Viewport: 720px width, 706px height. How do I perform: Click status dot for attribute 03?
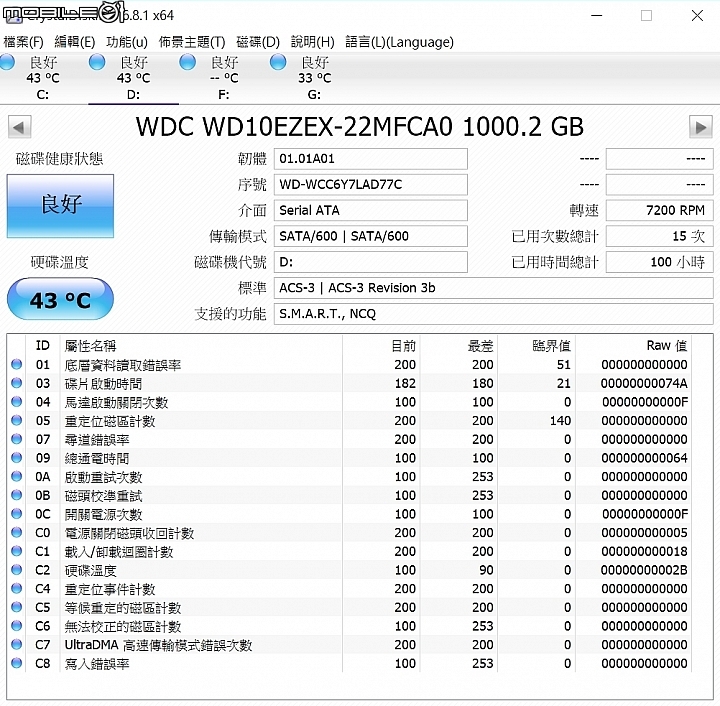pos(17,383)
